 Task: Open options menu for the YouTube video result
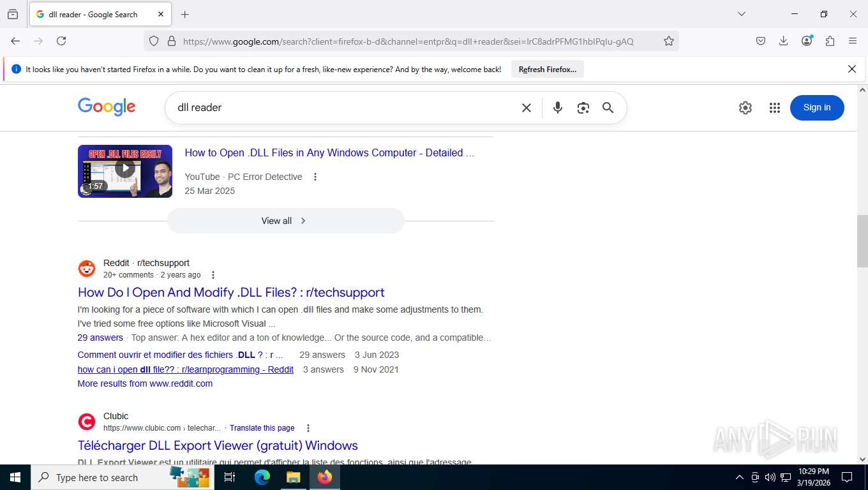[315, 177]
